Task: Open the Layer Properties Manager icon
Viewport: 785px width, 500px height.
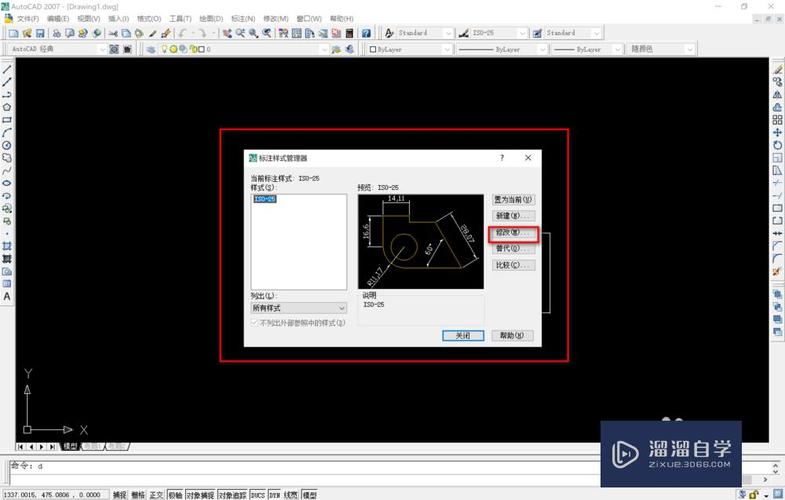Action: [x=151, y=49]
